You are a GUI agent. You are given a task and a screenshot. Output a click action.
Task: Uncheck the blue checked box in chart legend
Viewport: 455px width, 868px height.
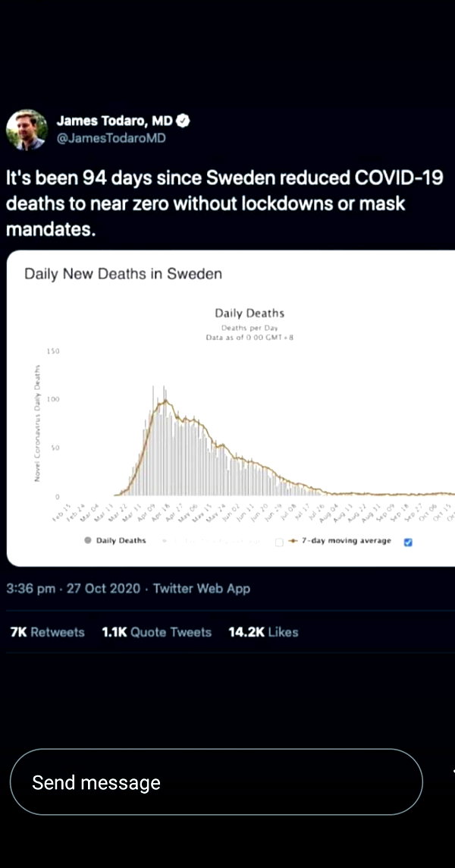click(408, 542)
